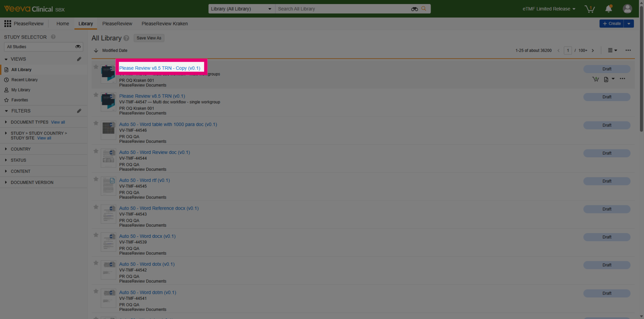This screenshot has height=319, width=644.
Task: Open document file icon menu on first row
Action: click(x=609, y=79)
